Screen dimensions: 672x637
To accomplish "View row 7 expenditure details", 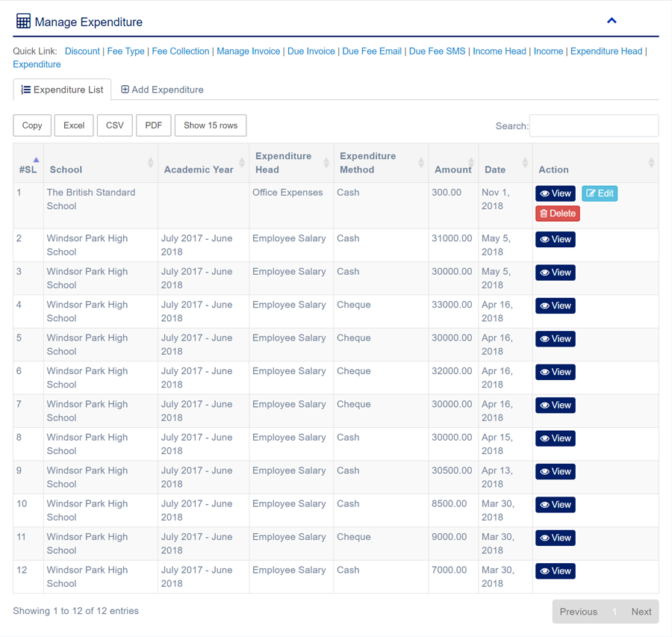I will coord(556,405).
